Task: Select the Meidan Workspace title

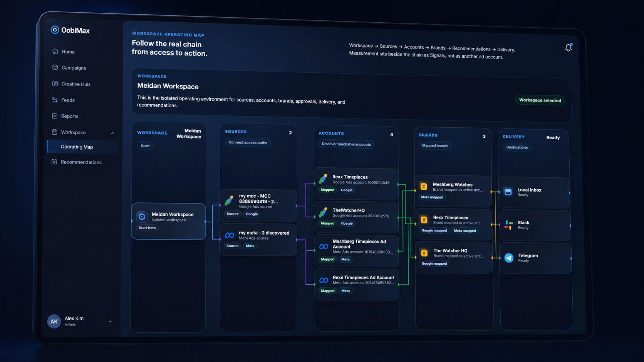Action: coord(168,86)
